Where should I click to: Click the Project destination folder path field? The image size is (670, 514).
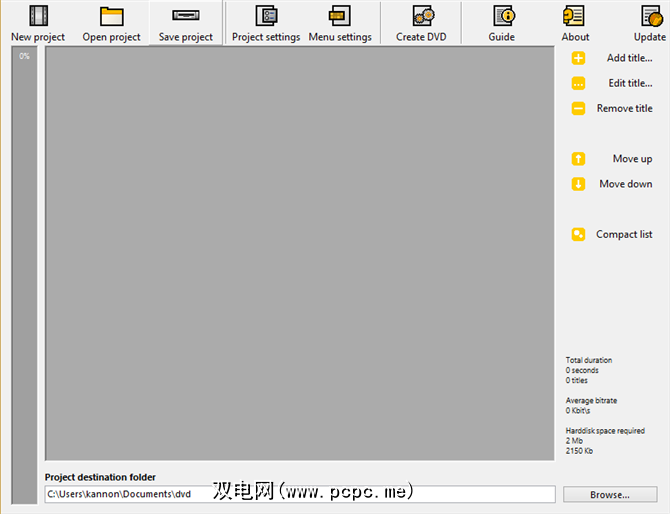coord(300,494)
